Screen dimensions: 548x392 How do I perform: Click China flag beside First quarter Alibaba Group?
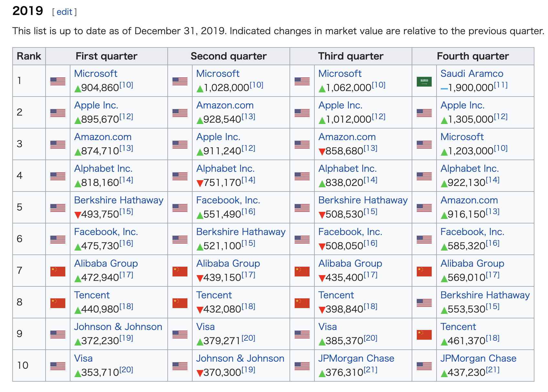[x=58, y=272]
